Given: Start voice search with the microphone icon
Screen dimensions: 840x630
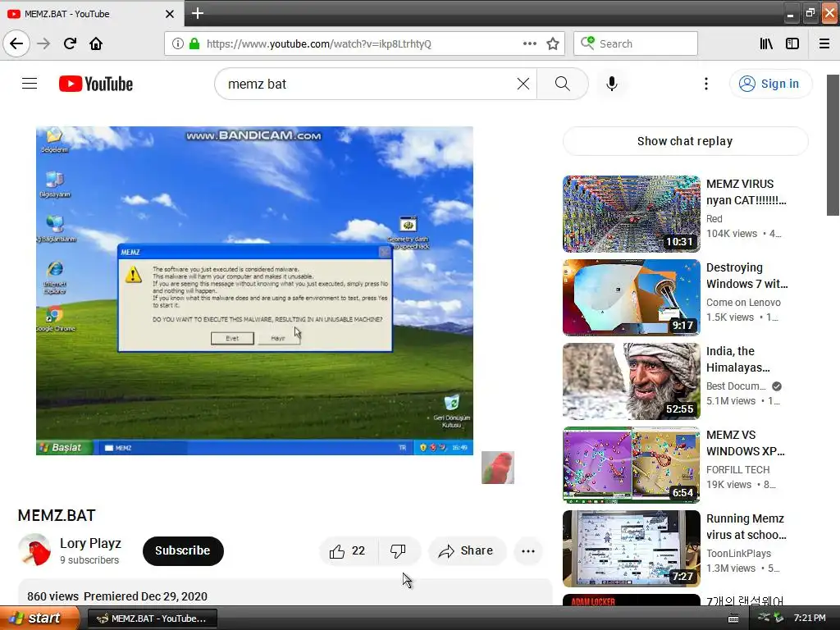Looking at the screenshot, I should click(x=612, y=84).
